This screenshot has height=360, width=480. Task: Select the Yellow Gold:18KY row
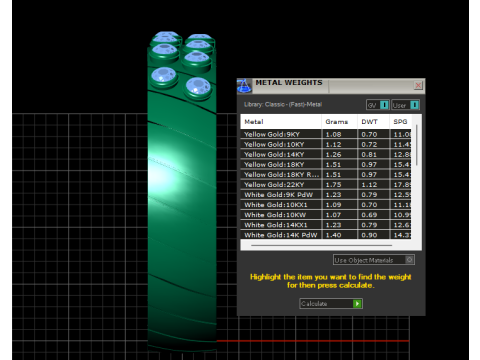(326, 164)
